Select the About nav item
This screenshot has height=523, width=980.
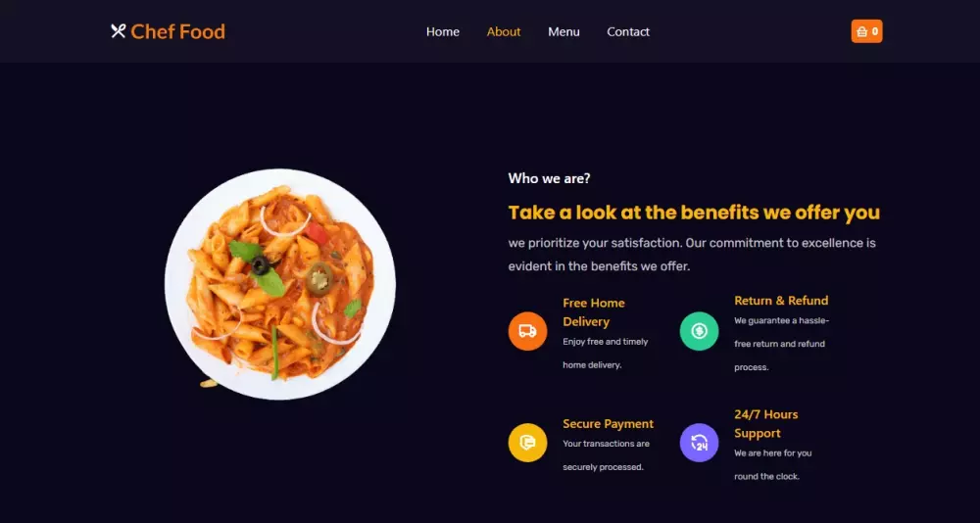click(x=504, y=32)
